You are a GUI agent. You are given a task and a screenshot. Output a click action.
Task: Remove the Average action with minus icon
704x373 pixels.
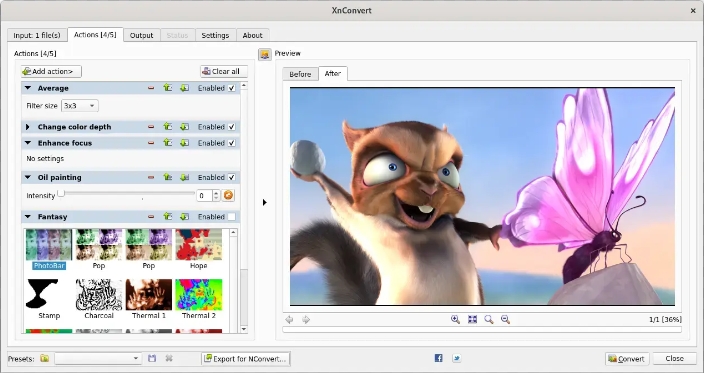tap(151, 88)
